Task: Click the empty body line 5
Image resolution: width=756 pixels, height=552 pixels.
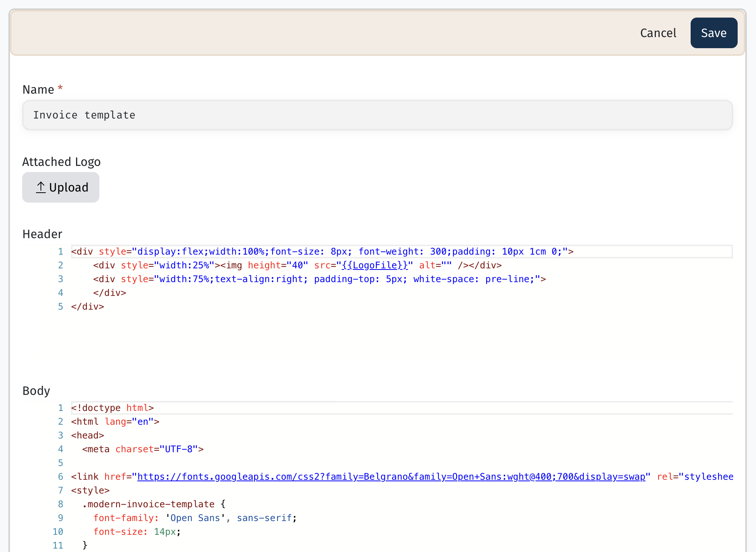Action: point(402,463)
